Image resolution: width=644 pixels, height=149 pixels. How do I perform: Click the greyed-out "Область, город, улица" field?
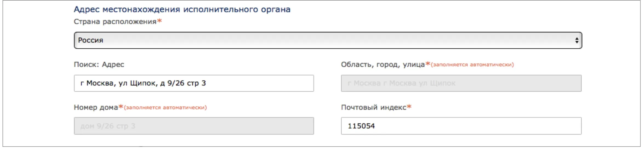[x=461, y=83]
